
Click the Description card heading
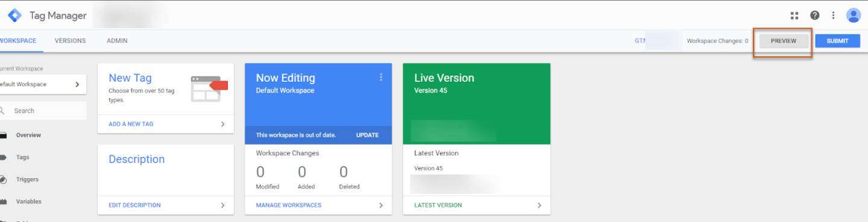tap(137, 159)
